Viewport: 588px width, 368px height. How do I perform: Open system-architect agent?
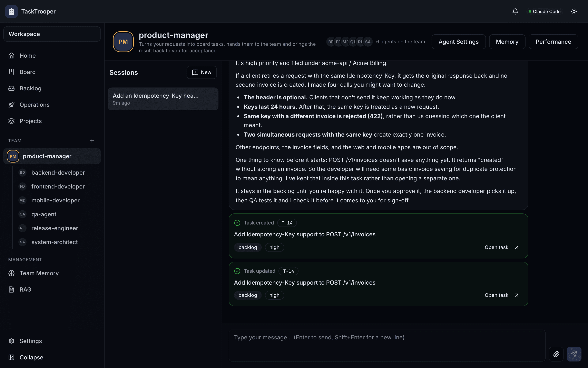(x=58, y=242)
